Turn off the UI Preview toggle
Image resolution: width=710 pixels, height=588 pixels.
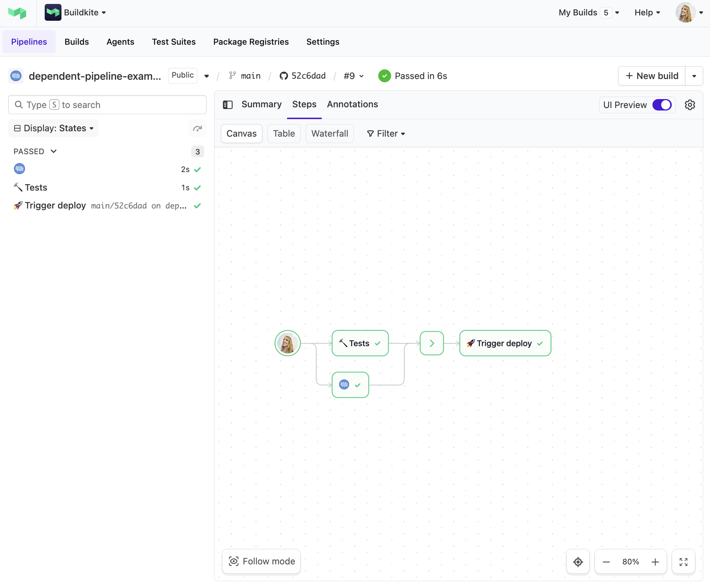(662, 105)
